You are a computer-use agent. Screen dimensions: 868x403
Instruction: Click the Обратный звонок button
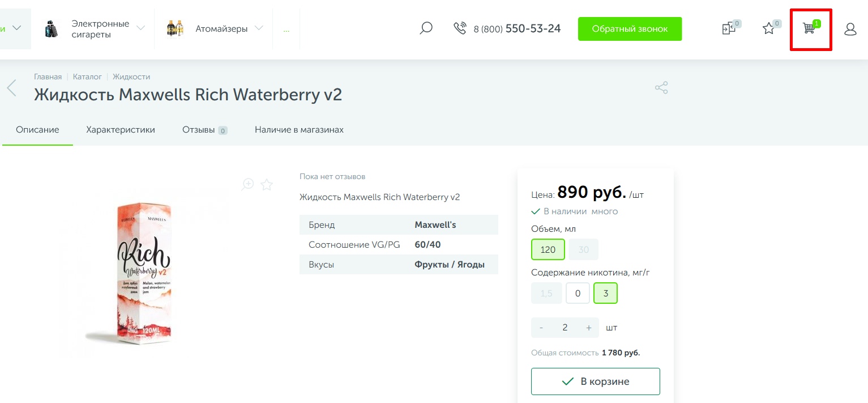(x=630, y=29)
